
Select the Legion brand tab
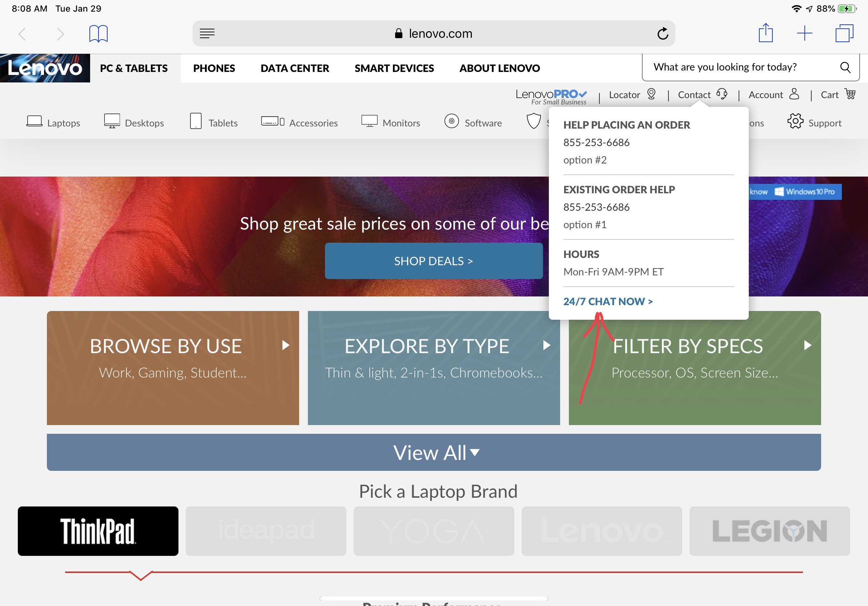click(x=769, y=531)
